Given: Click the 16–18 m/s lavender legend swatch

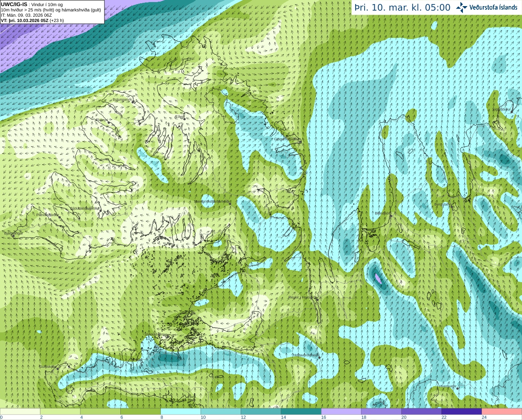Looking at the screenshot, I should (341, 411).
